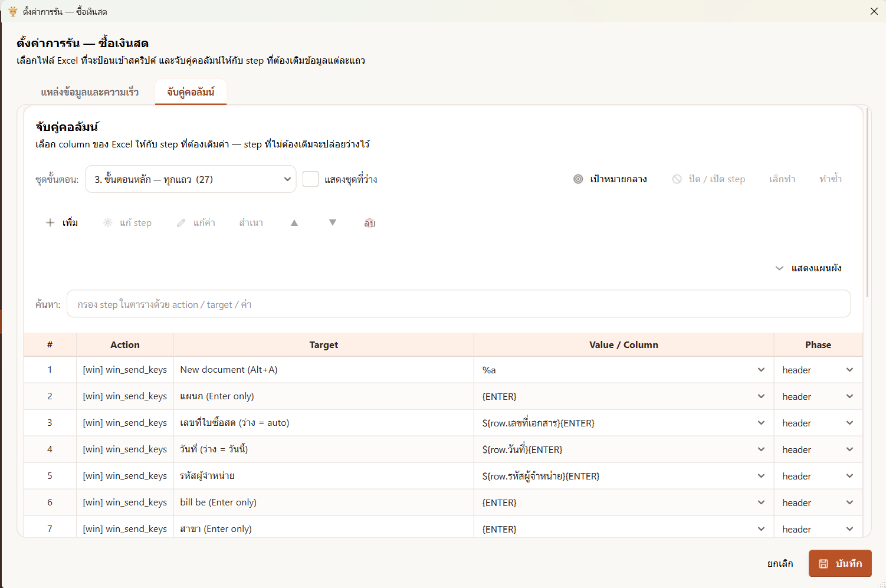The height and width of the screenshot is (588, 886).
Task: Click the save disk icon on บันทึก
Action: pos(823,563)
